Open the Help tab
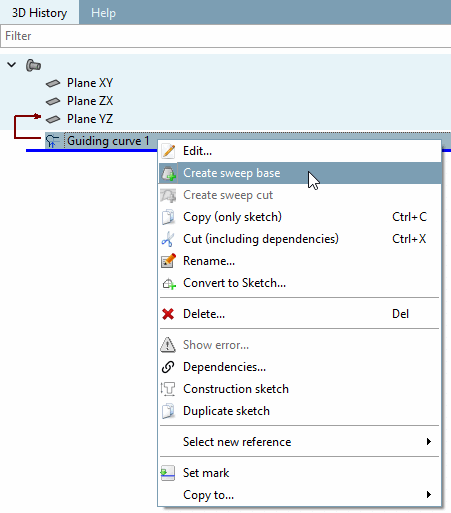 coord(103,13)
